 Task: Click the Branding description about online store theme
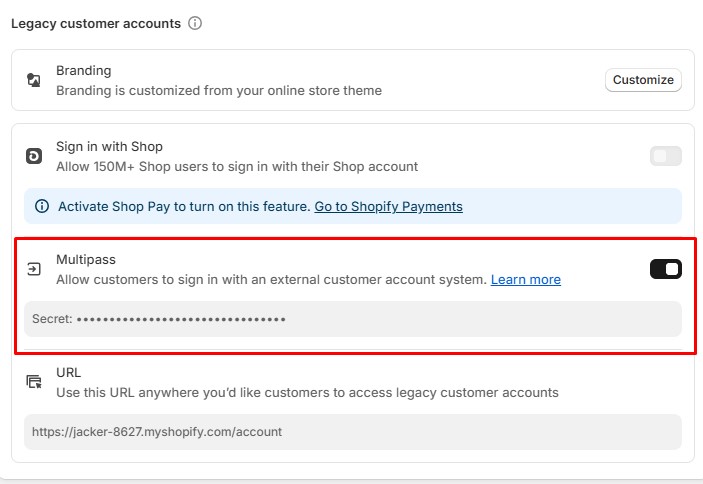click(x=218, y=91)
